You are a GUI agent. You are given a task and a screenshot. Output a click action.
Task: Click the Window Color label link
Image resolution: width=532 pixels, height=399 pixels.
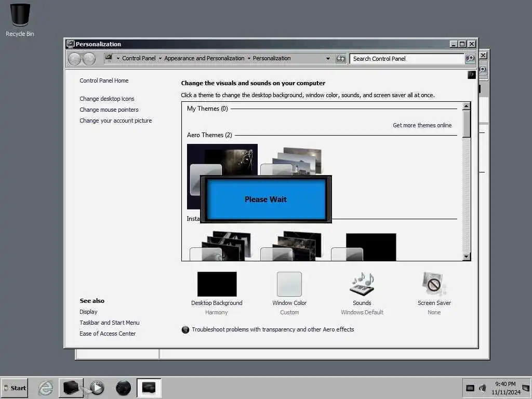tap(289, 303)
